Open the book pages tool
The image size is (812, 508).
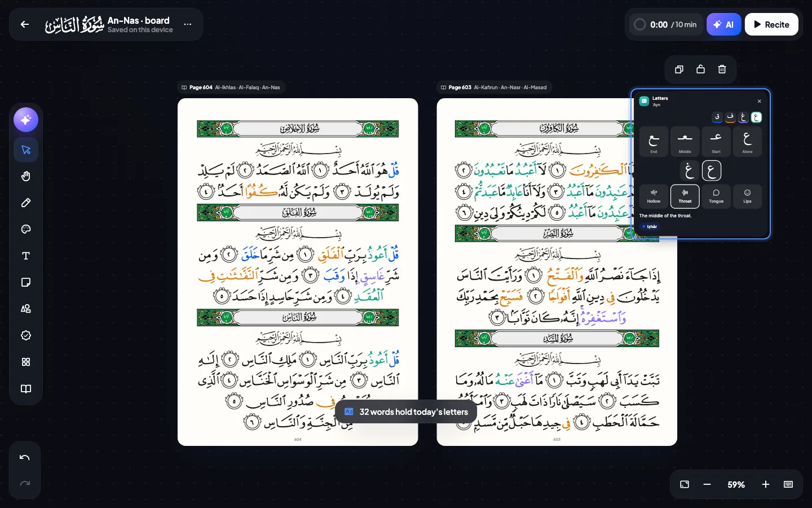26,388
